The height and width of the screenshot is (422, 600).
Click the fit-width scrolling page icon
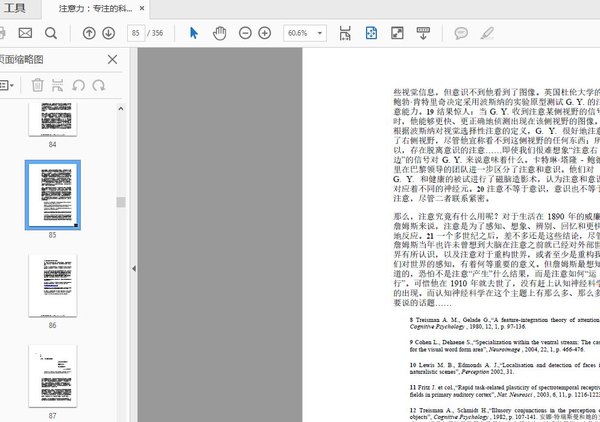345,33
